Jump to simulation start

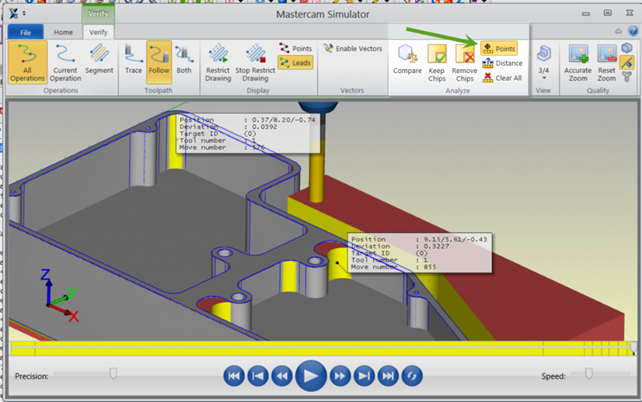(x=234, y=376)
